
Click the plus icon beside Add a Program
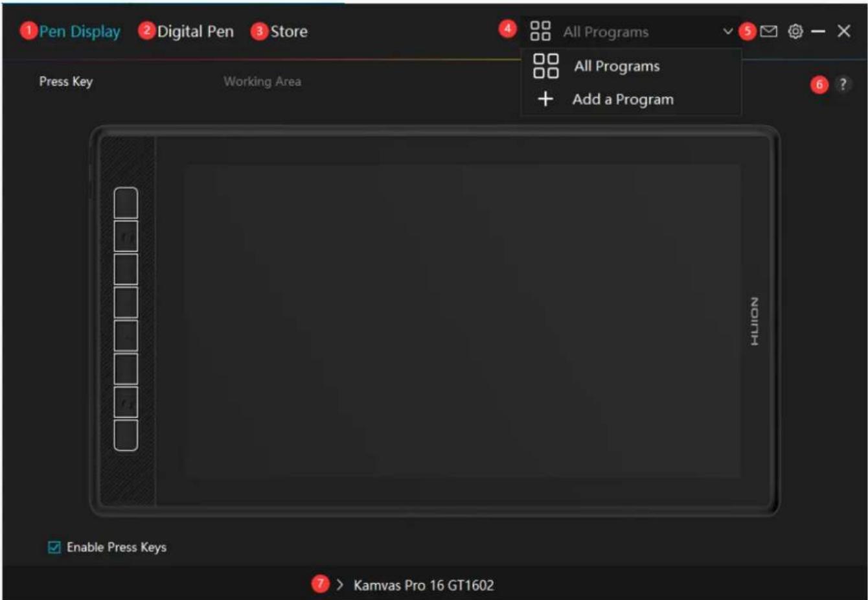click(545, 99)
